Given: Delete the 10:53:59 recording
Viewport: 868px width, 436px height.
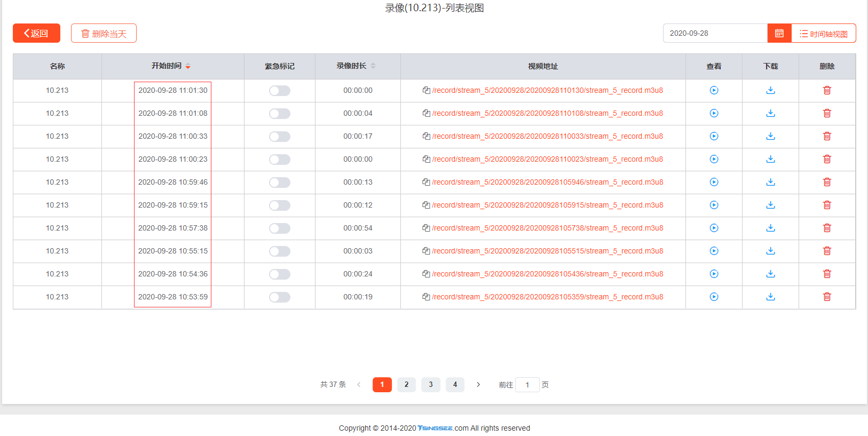Looking at the screenshot, I should [x=827, y=297].
